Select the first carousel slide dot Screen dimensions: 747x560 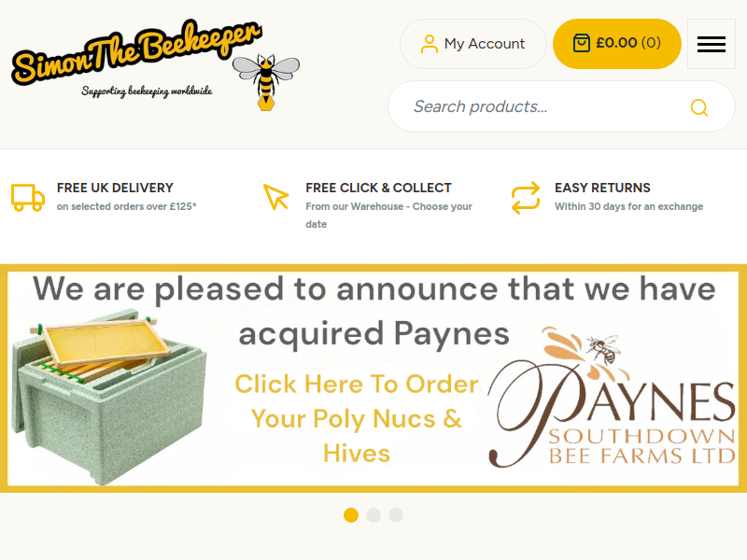[x=351, y=515]
